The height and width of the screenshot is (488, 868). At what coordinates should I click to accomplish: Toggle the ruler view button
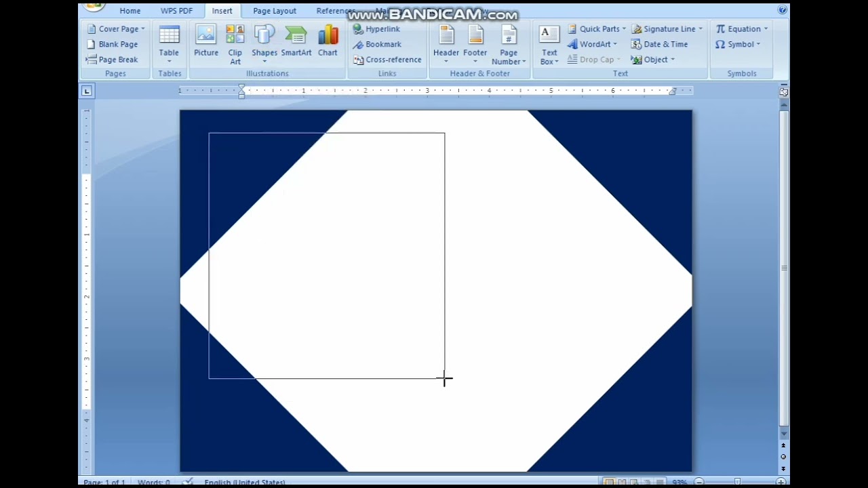point(784,91)
